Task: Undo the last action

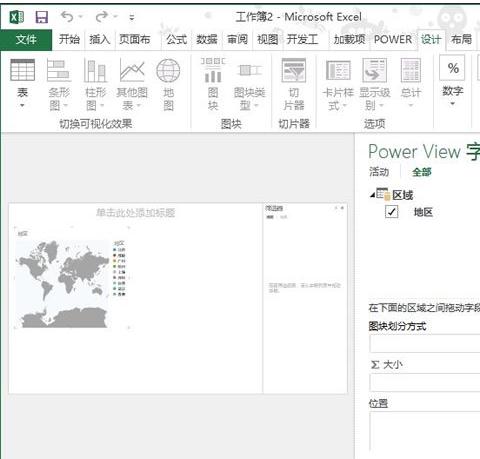Action: pos(67,16)
